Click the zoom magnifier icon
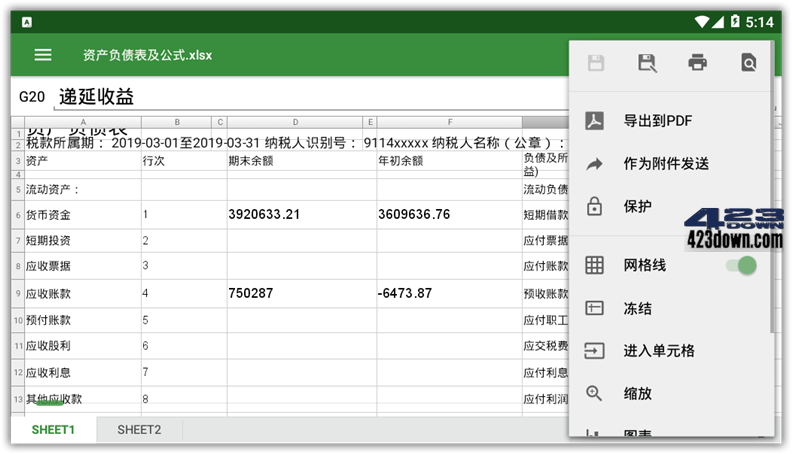Viewport: 792px width, 454px height. tap(594, 393)
